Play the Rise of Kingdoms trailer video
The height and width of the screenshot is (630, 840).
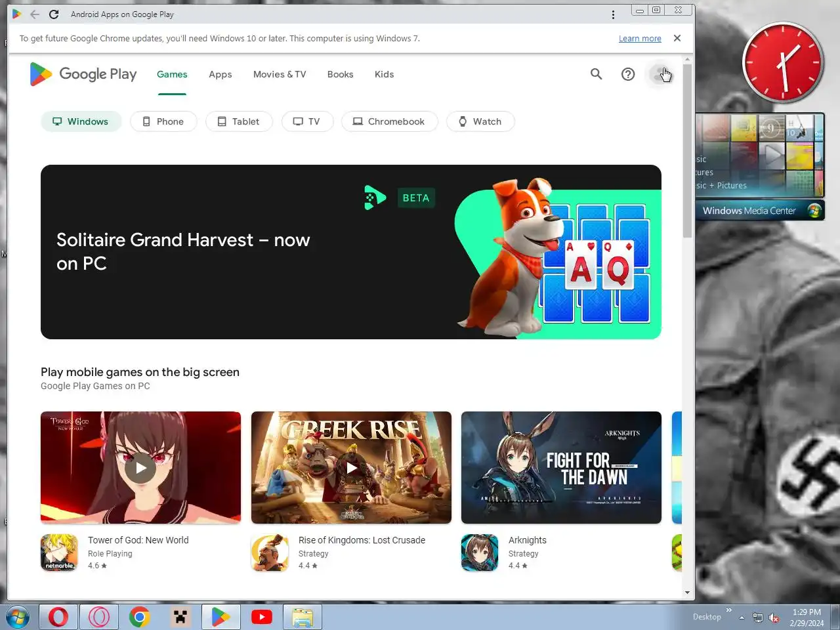coord(351,468)
